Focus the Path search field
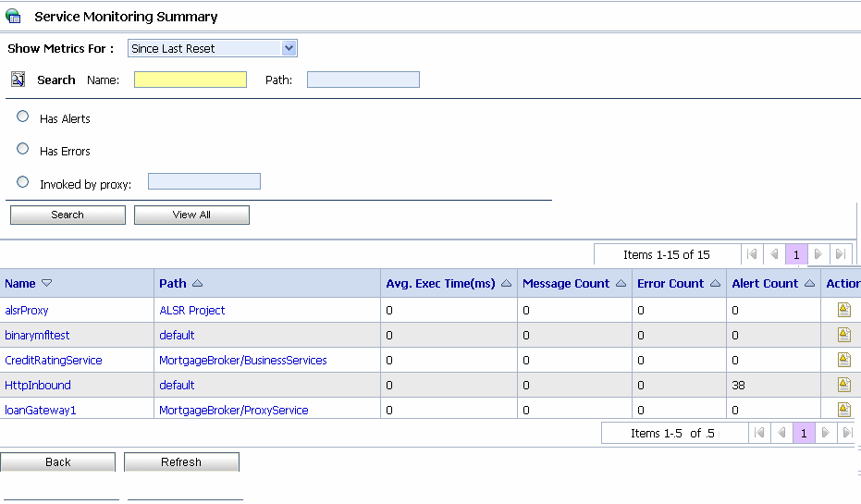 363,80
